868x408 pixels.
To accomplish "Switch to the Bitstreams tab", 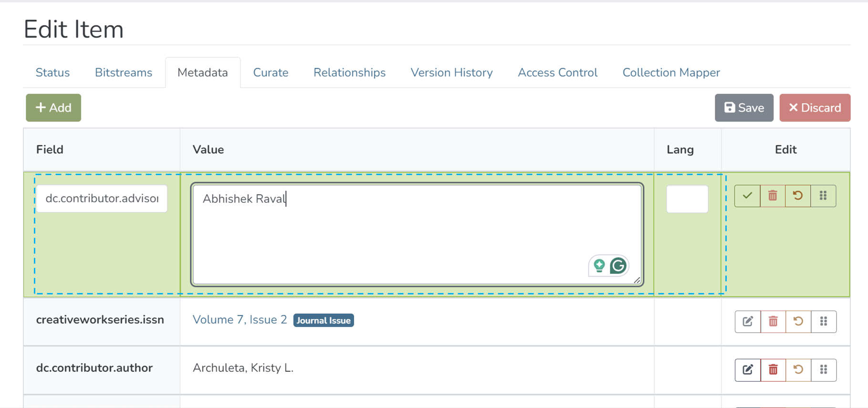I will tap(123, 73).
